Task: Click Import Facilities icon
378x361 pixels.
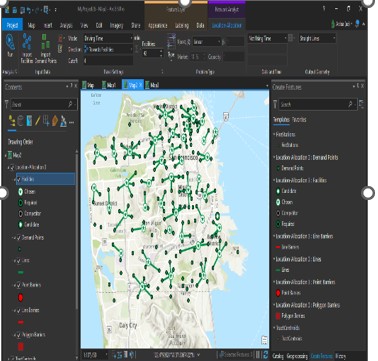Action: point(27,42)
